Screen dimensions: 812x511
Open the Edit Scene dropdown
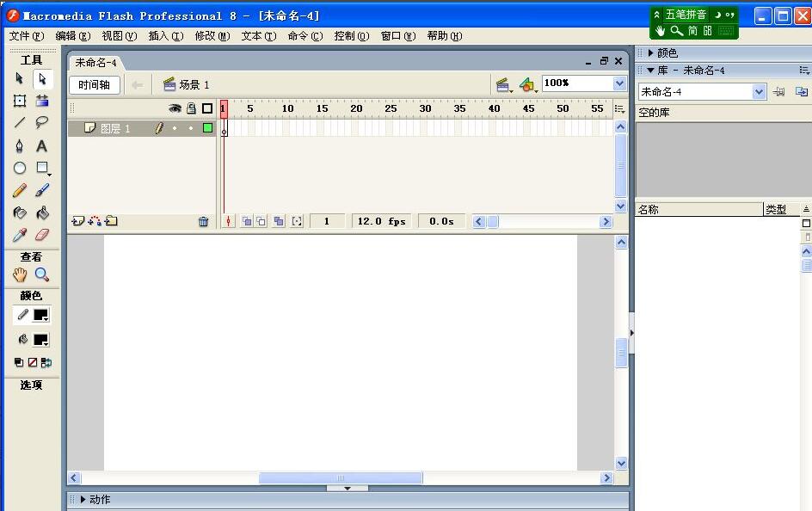pos(503,85)
